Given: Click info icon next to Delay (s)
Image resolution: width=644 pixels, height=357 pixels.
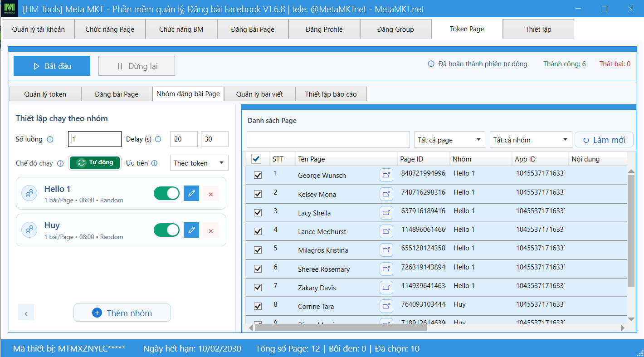Looking at the screenshot, I should pos(158,139).
